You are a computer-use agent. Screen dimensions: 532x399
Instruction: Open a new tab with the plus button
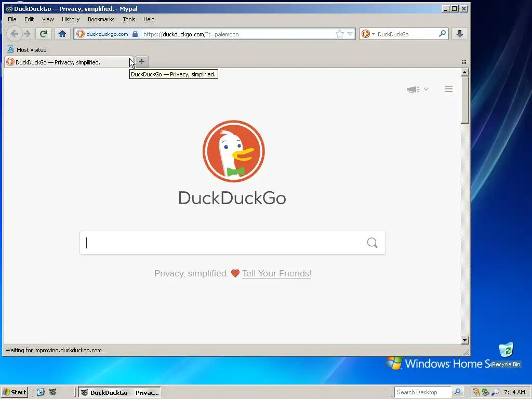142,62
